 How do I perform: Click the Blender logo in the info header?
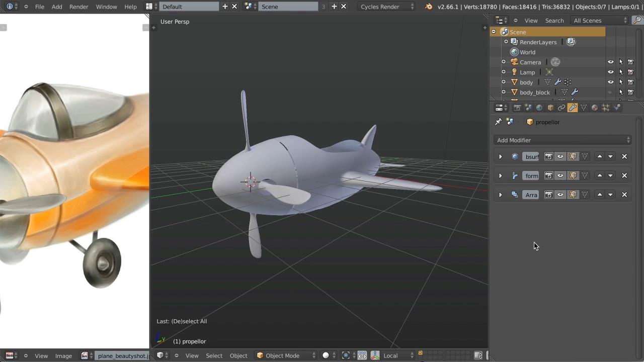[x=429, y=7]
